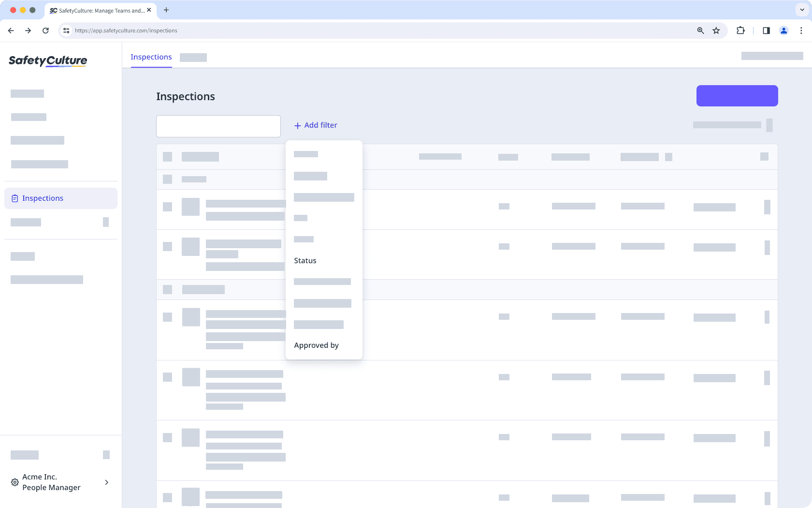Open the browser extensions puzzle icon
Screen dimensions: 812x508
740,30
